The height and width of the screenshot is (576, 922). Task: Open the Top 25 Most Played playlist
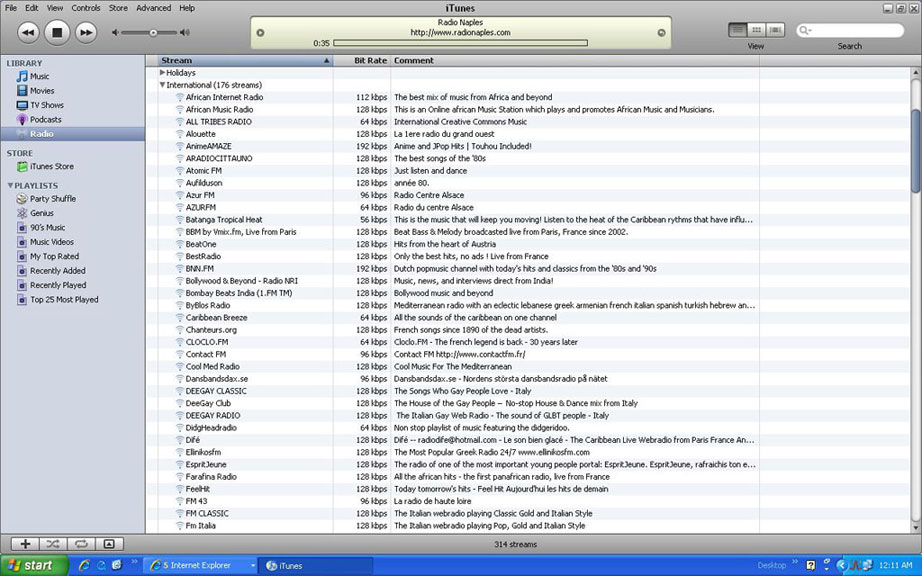(x=58, y=300)
